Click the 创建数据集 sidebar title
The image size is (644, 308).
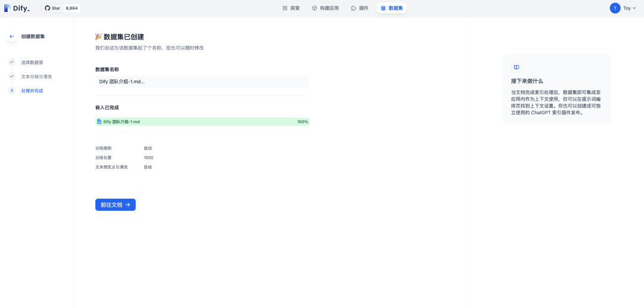click(x=33, y=36)
